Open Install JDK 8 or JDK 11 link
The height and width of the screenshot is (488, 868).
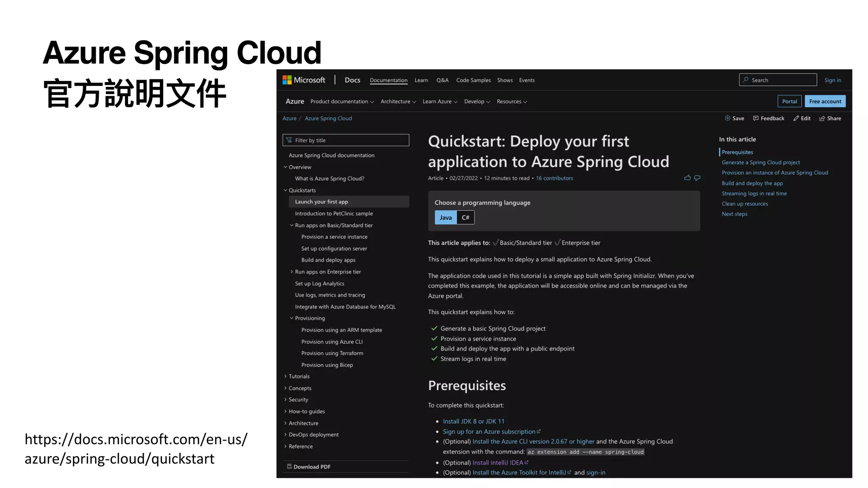pyautogui.click(x=473, y=421)
